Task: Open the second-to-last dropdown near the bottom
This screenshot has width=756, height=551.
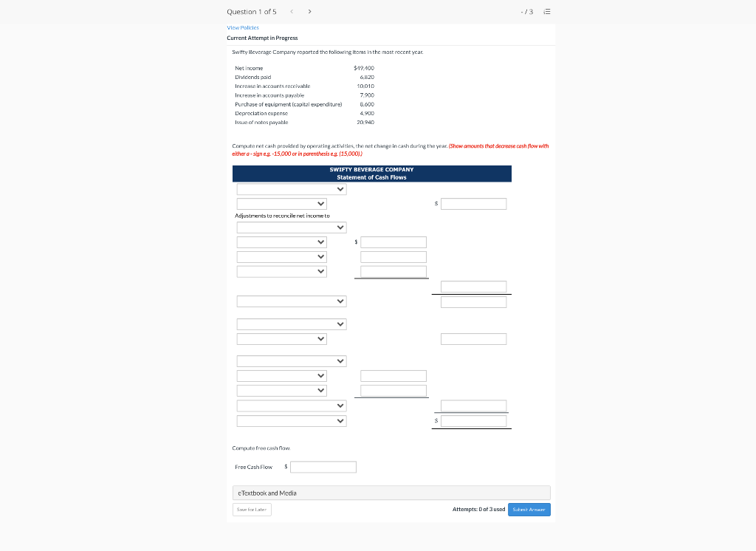Action: (x=291, y=405)
